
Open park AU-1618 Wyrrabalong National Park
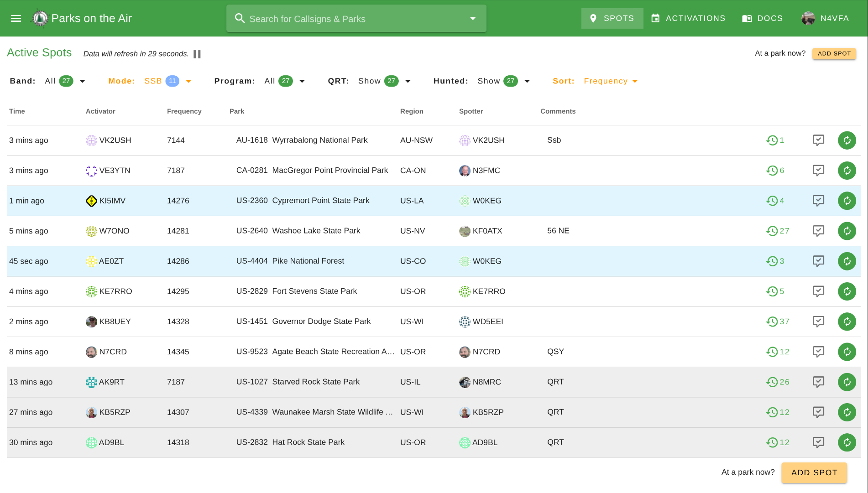pyautogui.click(x=302, y=140)
